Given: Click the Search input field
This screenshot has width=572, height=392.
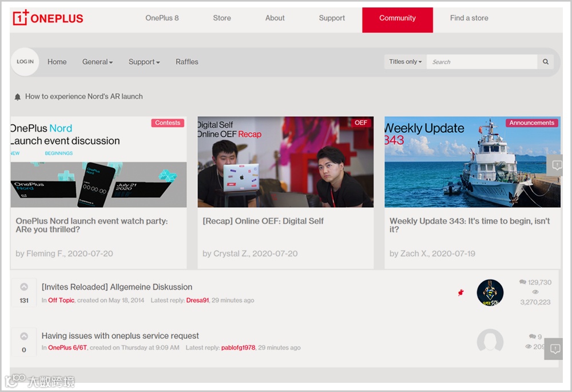Looking at the screenshot, I should click(482, 62).
